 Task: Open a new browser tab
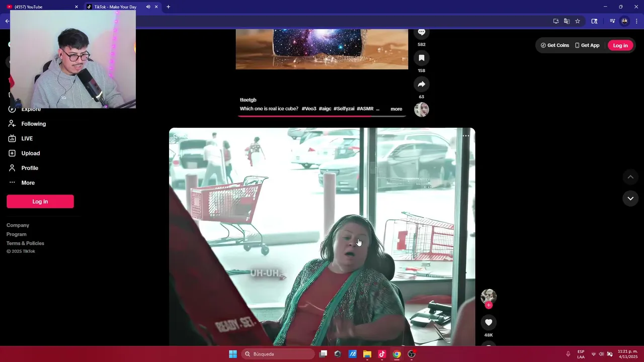point(168,7)
